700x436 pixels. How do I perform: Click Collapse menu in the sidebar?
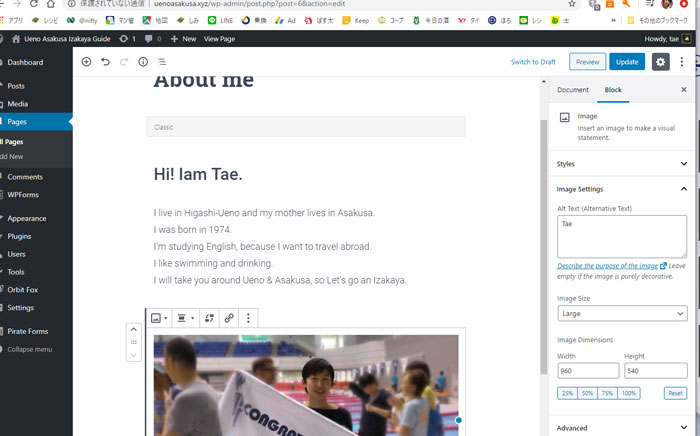(29, 349)
